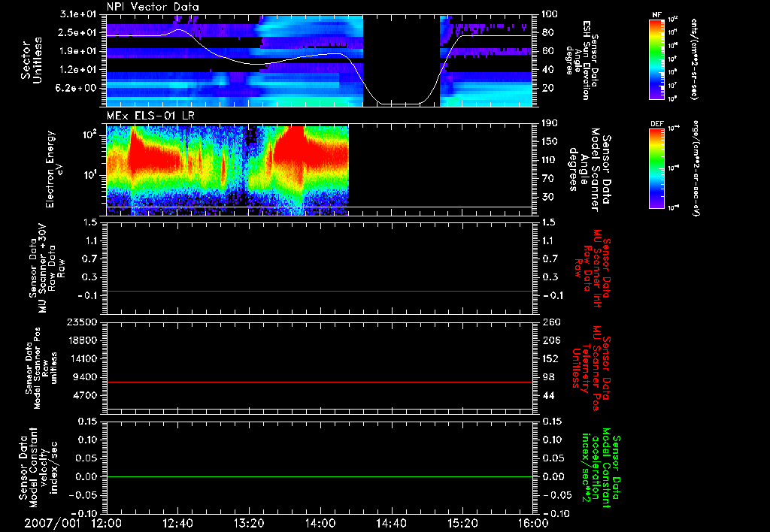Click the 13:20 time axis label
Viewport: 770px width, 532px height.
coord(249,524)
